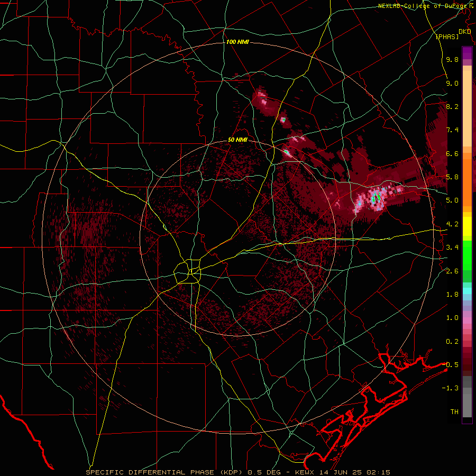476x476 pixels.
Task: Pick the bright green segment of the scale
Action: (467, 255)
